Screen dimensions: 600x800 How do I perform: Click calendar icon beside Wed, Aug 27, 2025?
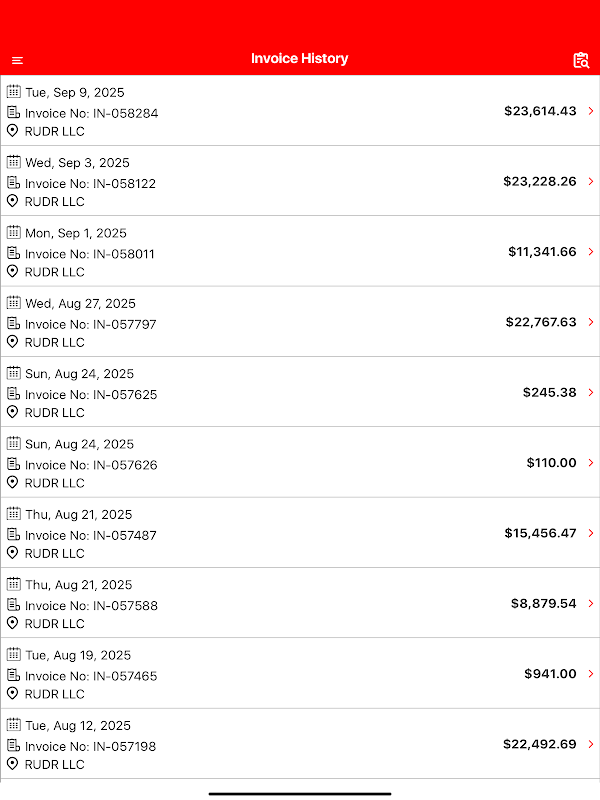click(14, 302)
